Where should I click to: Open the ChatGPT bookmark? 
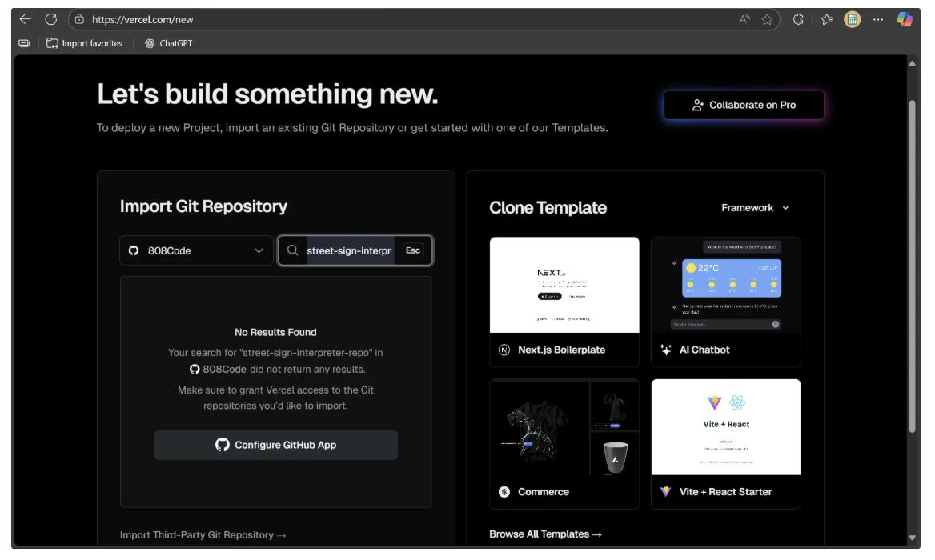[x=169, y=43]
